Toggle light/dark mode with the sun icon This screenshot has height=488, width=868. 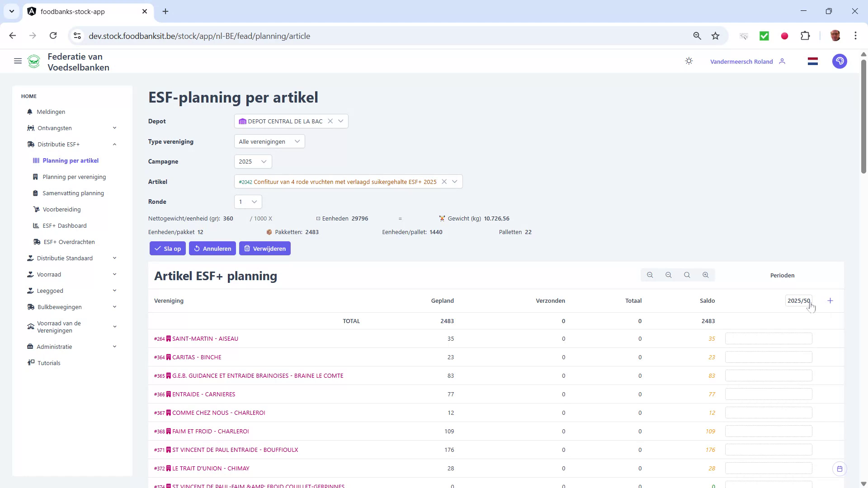[x=689, y=61]
